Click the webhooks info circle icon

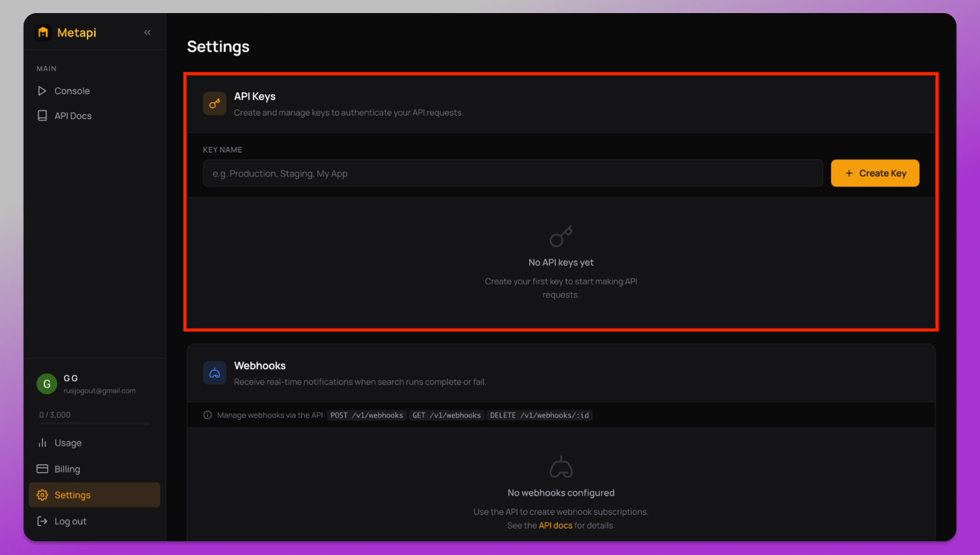tap(208, 415)
